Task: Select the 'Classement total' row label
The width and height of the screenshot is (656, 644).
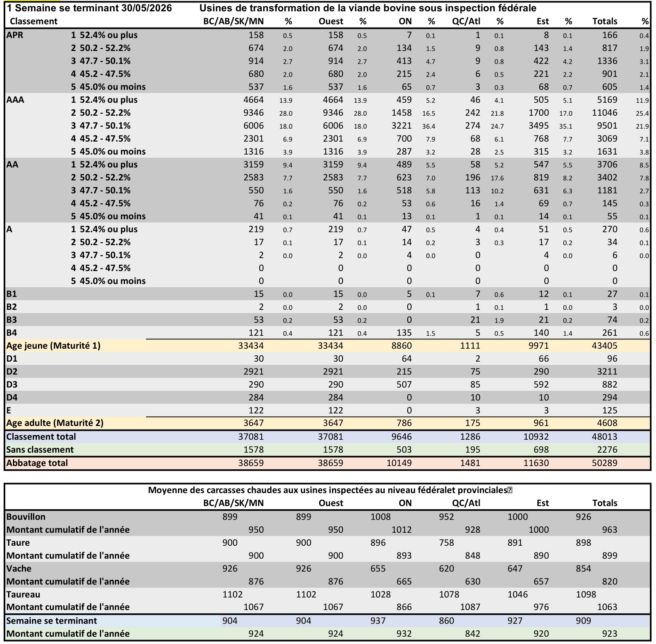Action: (41, 437)
